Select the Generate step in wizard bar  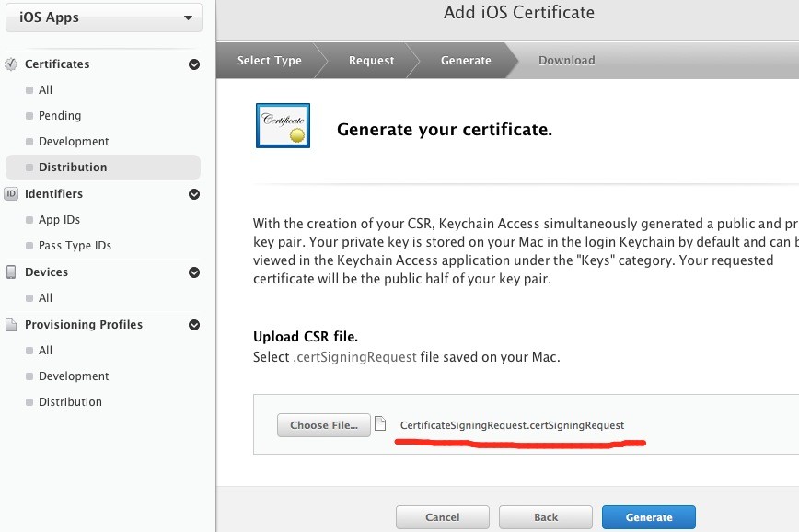(x=466, y=60)
